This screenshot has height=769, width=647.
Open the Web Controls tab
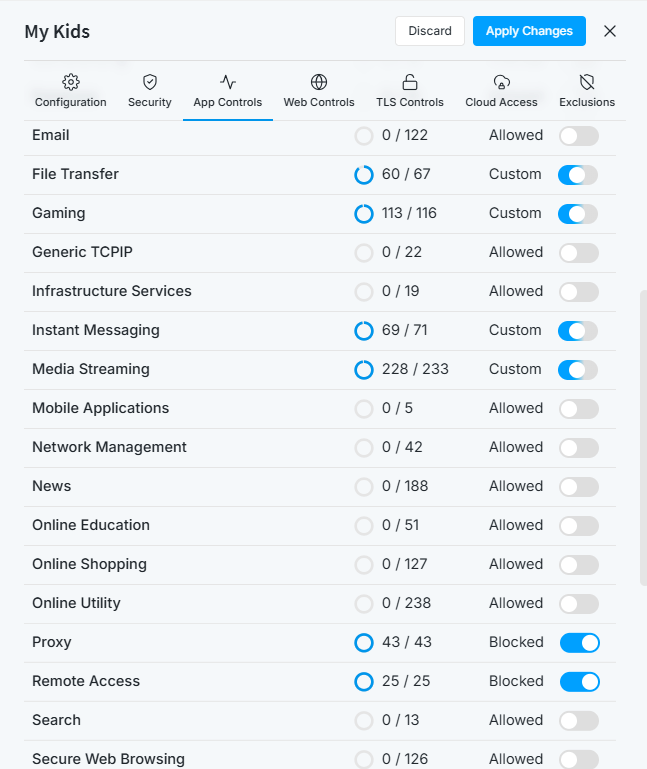pos(319,91)
